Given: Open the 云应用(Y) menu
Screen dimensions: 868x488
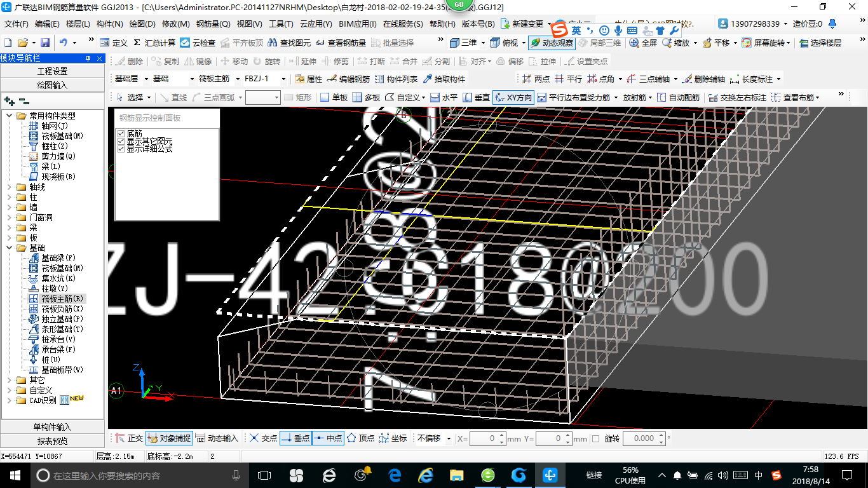Looking at the screenshot, I should point(316,24).
